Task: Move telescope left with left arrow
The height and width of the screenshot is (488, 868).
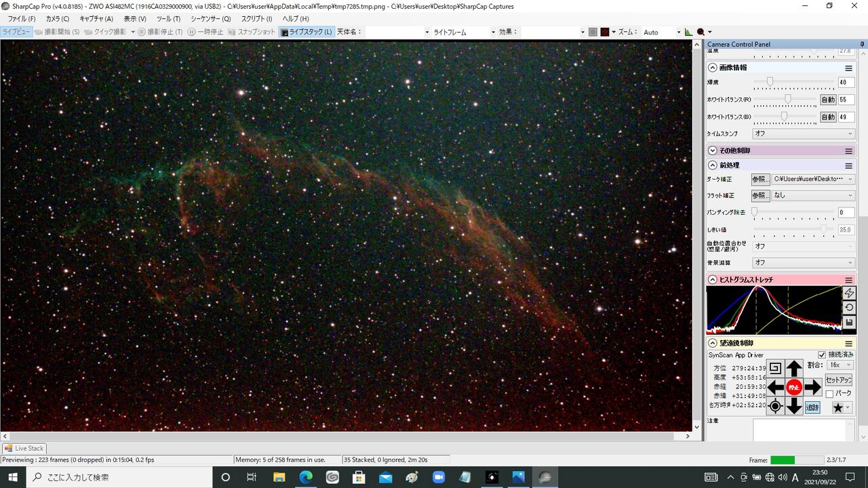Action: click(776, 388)
